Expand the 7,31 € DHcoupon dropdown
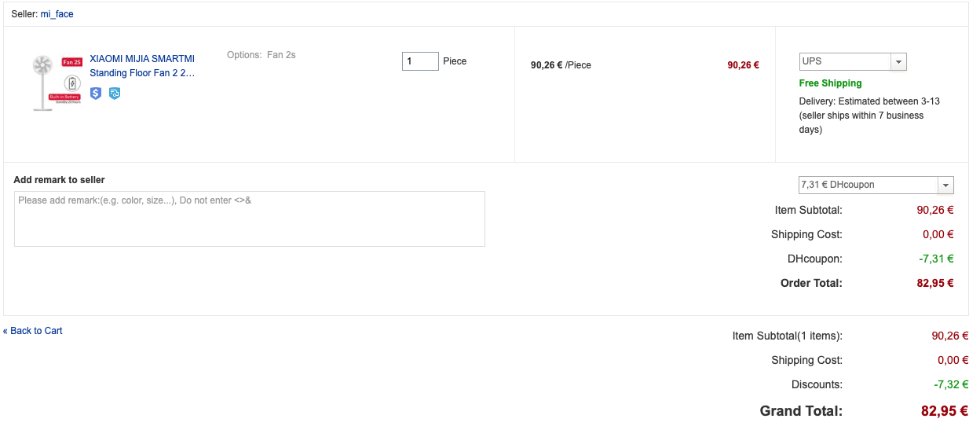Screen dimensions: 980x426 [876, 185]
